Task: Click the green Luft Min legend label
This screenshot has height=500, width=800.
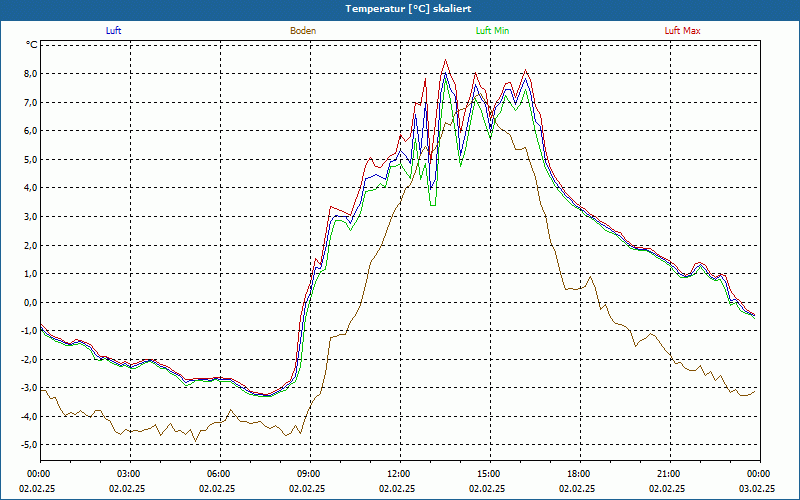Action: point(492,31)
